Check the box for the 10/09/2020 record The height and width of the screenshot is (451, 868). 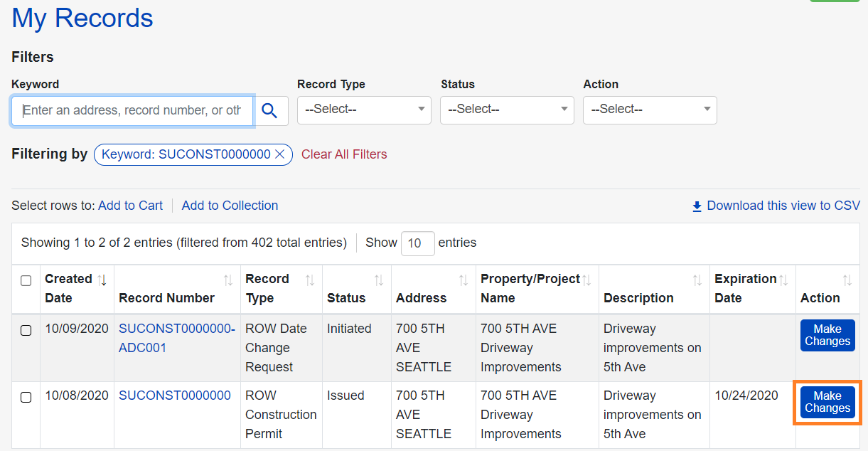(x=26, y=330)
